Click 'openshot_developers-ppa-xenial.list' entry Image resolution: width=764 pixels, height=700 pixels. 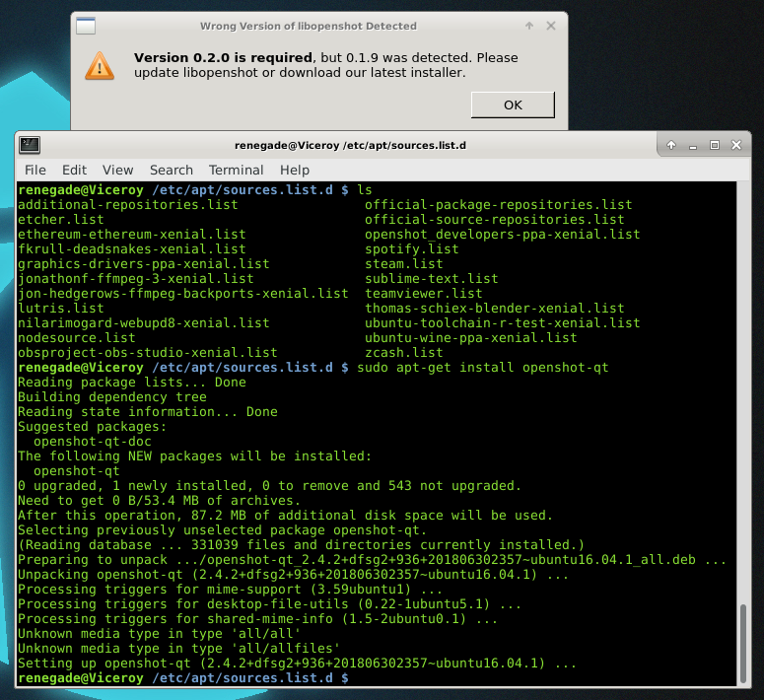pyautogui.click(x=503, y=235)
